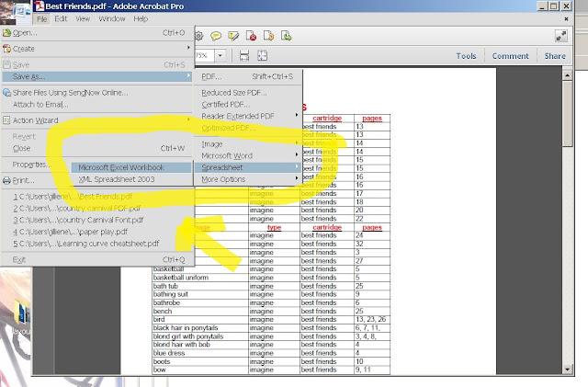This screenshot has width=588, height=387.
Task: Open recent file 1 Best Friends.pdf
Action: 97,197
